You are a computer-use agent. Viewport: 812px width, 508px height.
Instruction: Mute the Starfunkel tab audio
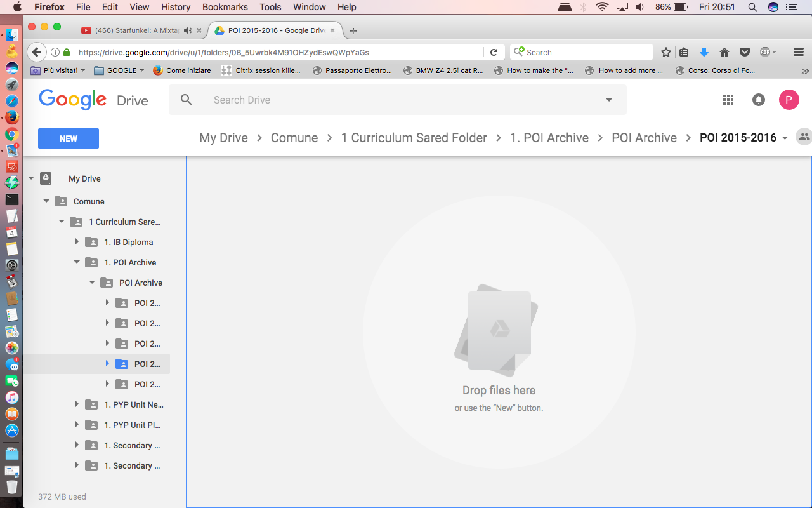pos(188,30)
